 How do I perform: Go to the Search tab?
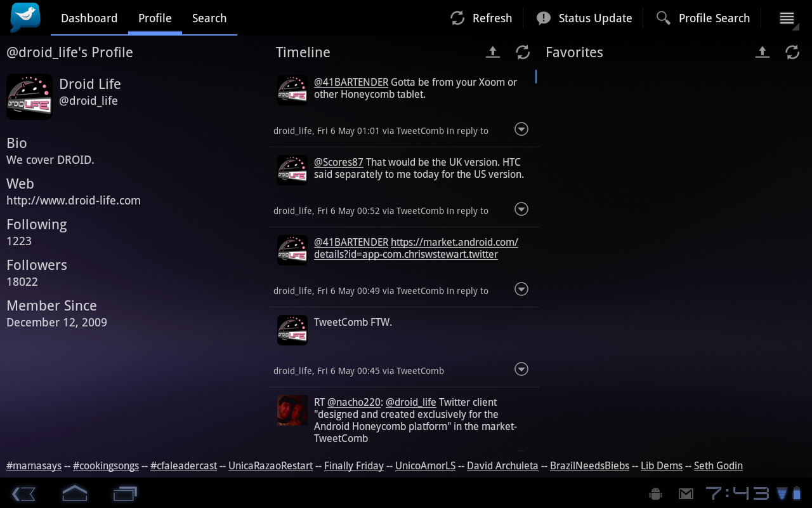209,18
